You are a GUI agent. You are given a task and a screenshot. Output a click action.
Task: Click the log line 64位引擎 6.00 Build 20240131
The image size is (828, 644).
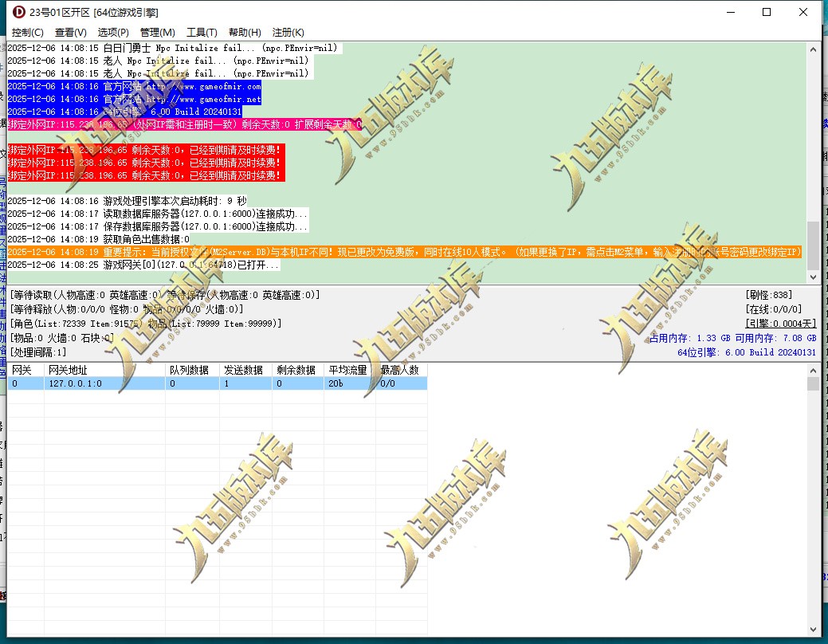coord(124,112)
